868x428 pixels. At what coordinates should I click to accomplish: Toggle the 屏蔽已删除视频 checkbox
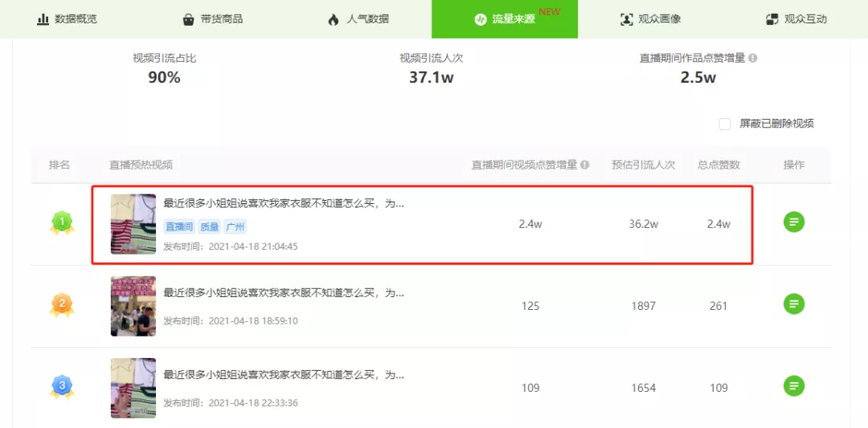point(725,124)
